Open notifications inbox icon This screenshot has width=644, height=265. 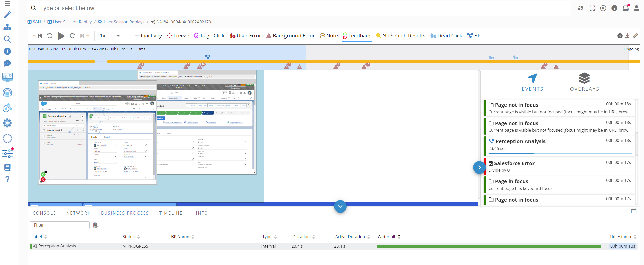point(626,8)
